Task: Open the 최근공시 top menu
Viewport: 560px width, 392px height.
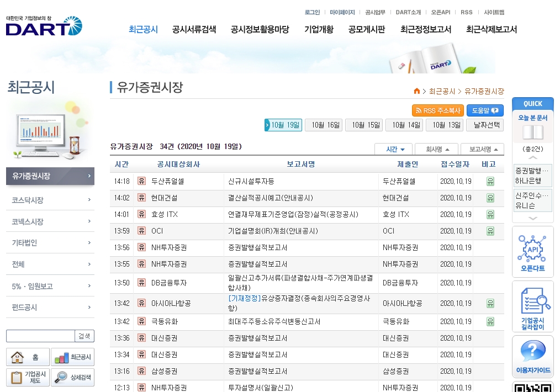Action: (143, 29)
